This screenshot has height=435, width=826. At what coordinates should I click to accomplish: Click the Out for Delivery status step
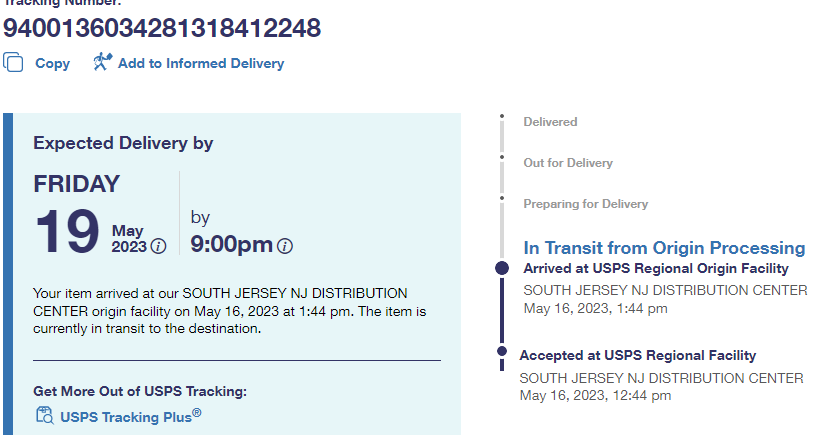568,163
